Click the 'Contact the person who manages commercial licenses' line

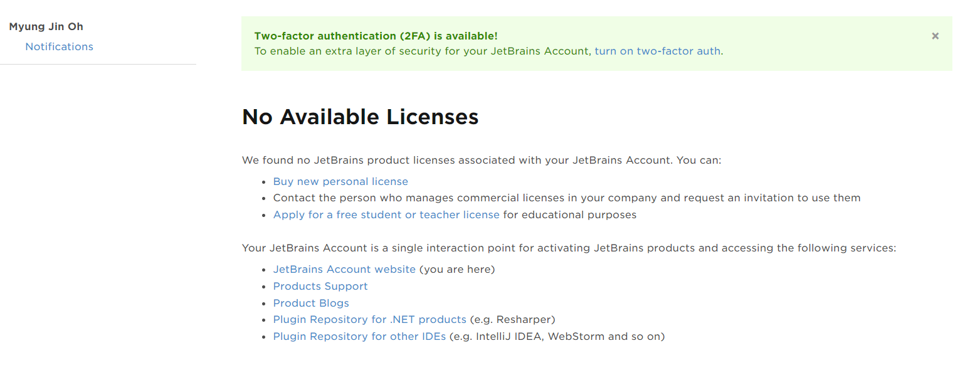pyautogui.click(x=567, y=198)
